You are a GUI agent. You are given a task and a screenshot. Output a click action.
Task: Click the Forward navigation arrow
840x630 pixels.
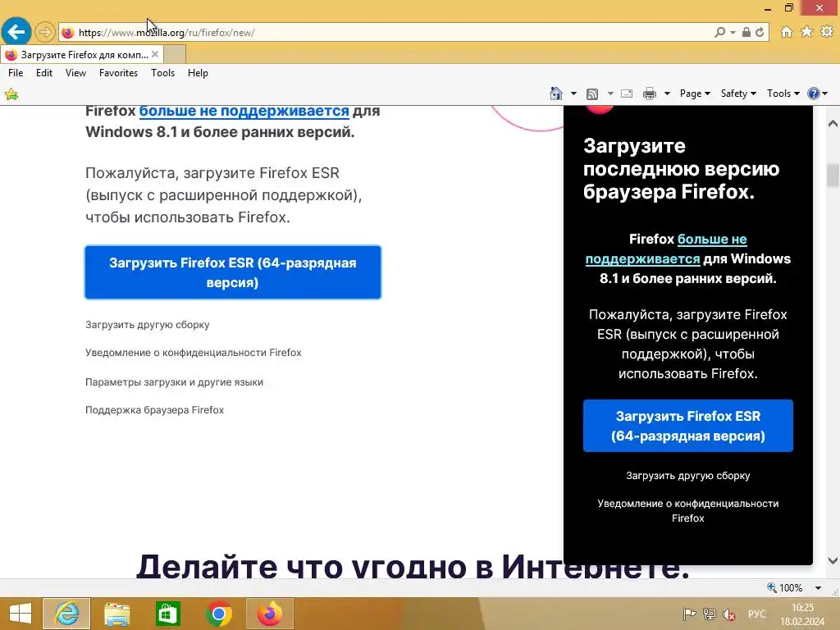(x=45, y=32)
